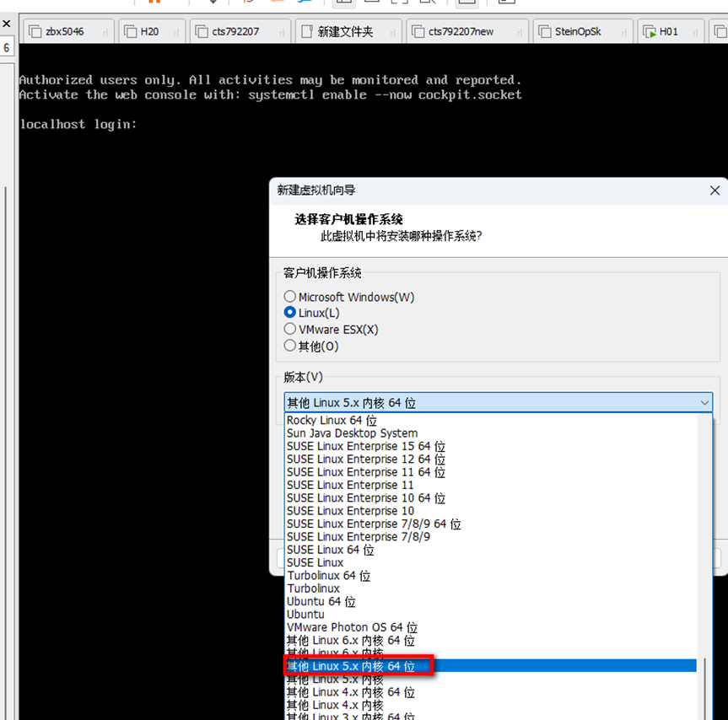Select the SUSE Linux Enterprise 11 32-bit entry

pos(491,486)
